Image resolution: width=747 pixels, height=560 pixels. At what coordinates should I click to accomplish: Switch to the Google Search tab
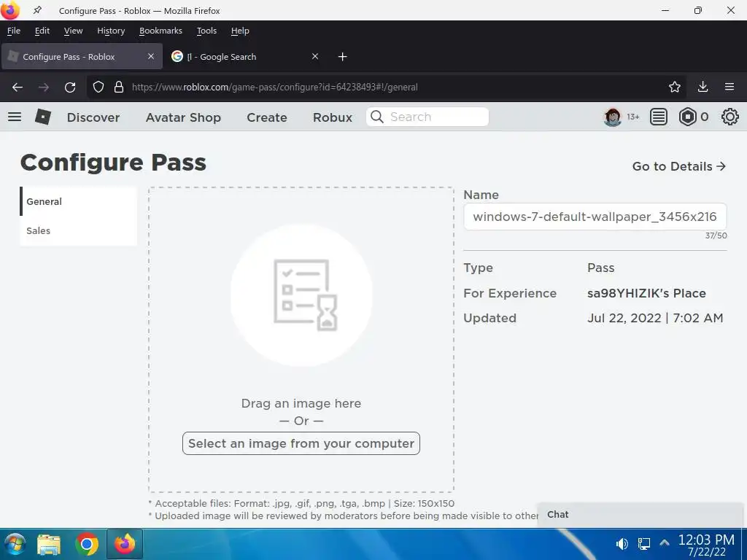[245, 57]
